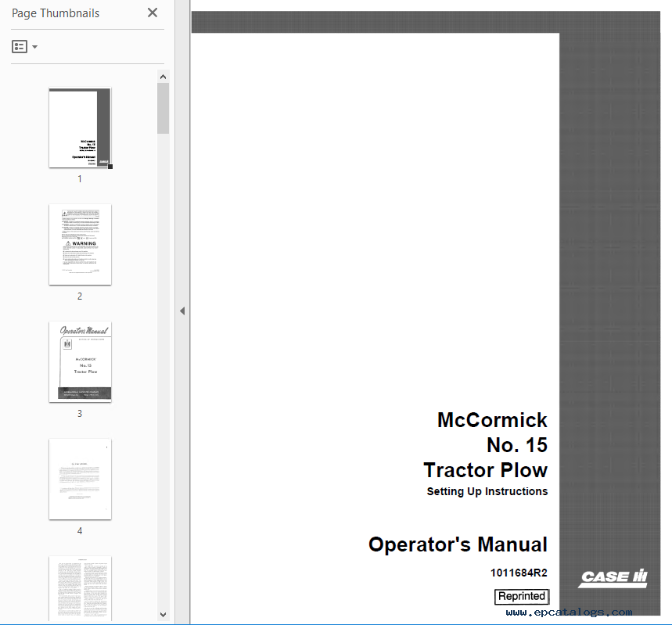Click the 'No. 15' text on the cover
Screen dimensions: 672x625
tap(517, 445)
